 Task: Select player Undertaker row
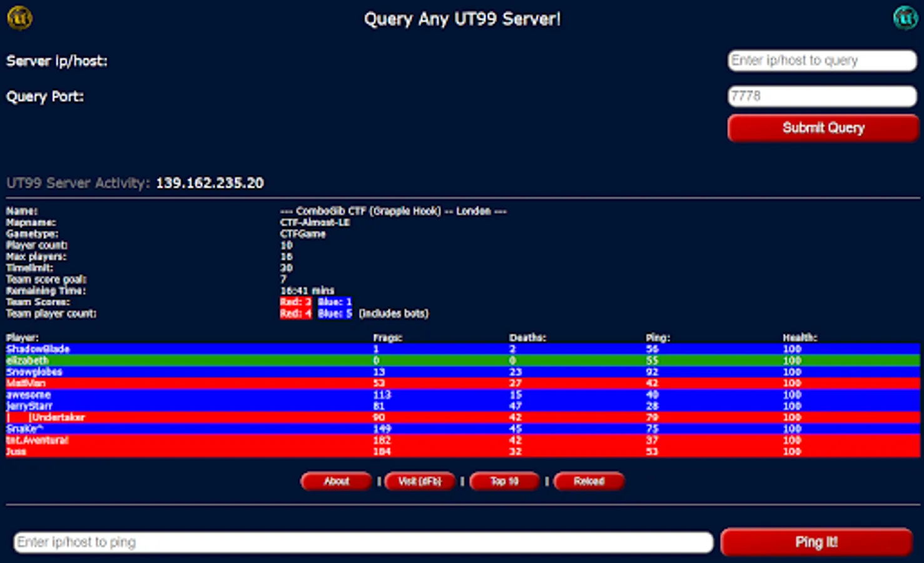(x=462, y=417)
